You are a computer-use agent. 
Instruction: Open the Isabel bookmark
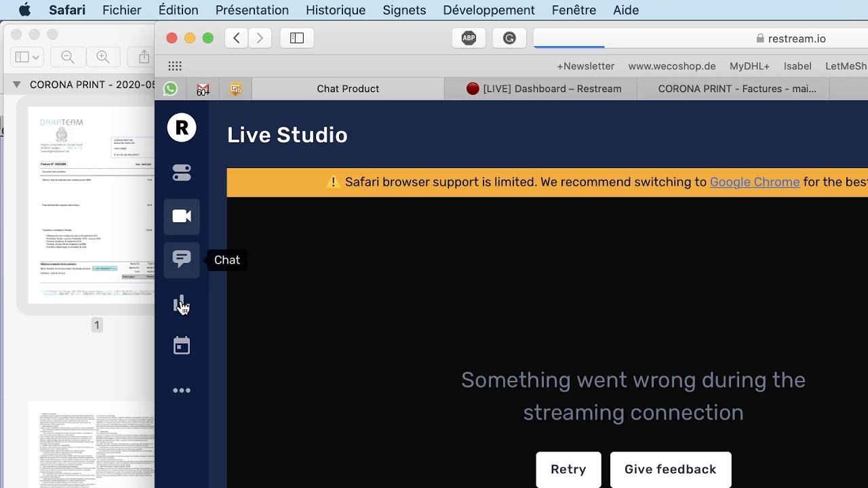797,66
